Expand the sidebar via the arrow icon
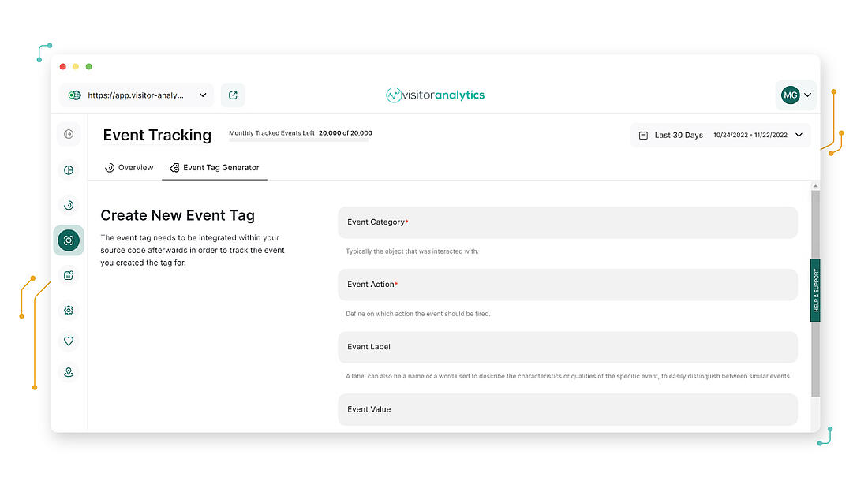 69,134
